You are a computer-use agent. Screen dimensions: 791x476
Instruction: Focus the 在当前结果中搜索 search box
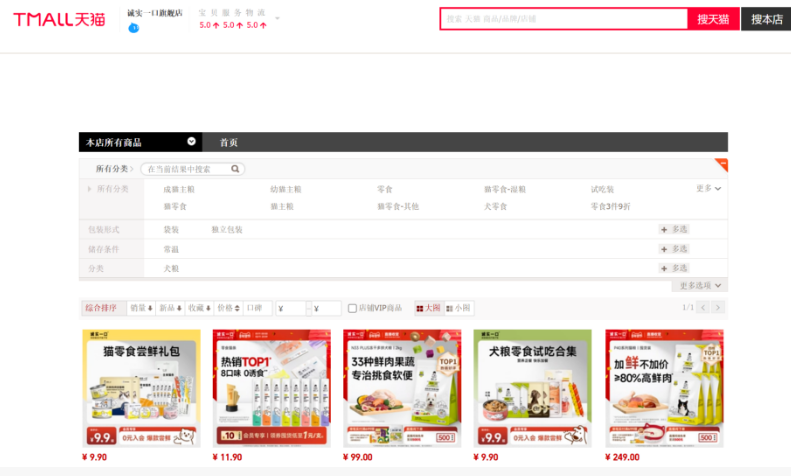coord(188,169)
